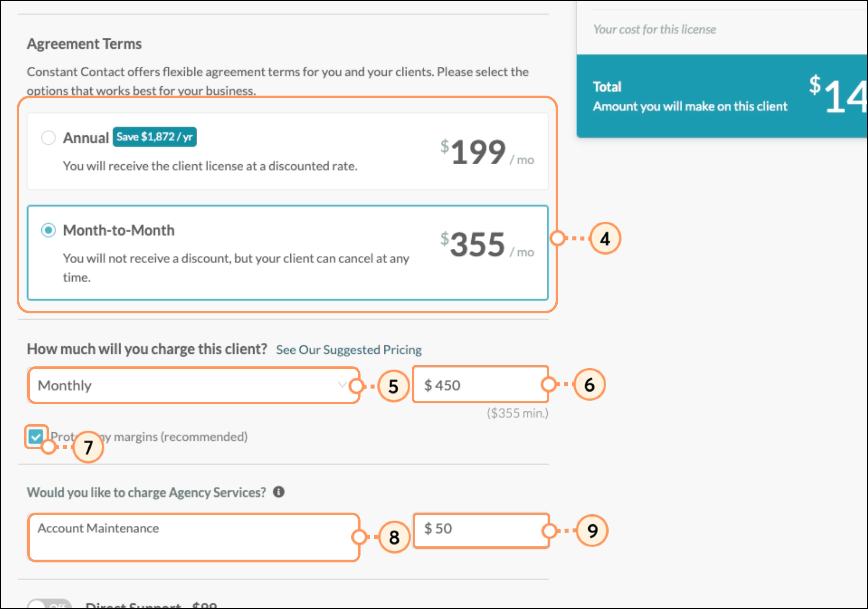Click the dropdown chevron in Monthly field
This screenshot has height=609, width=868.
click(x=342, y=385)
